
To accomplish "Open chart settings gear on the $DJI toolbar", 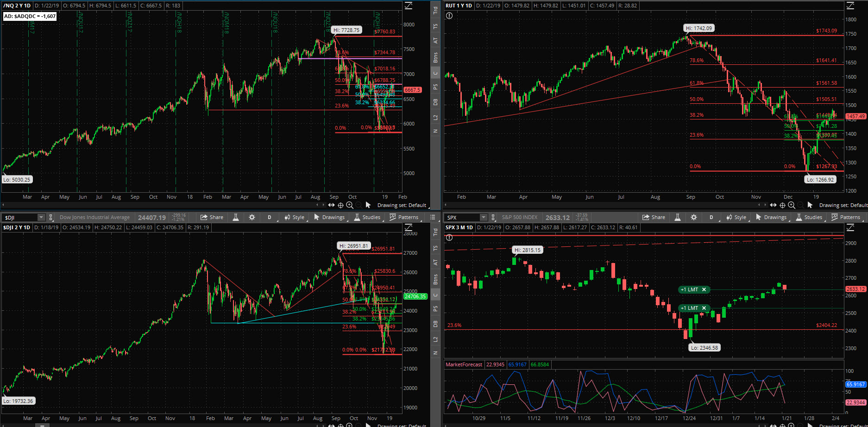I will point(252,217).
